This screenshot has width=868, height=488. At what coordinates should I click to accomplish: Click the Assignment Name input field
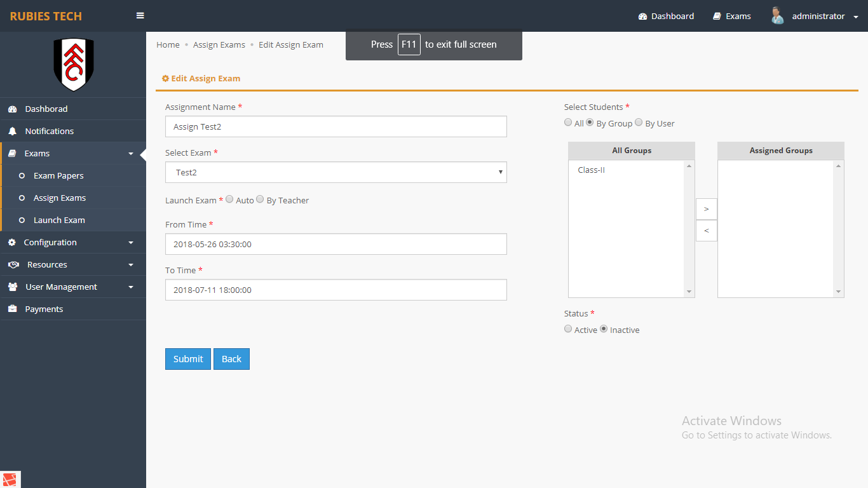[336, 126]
